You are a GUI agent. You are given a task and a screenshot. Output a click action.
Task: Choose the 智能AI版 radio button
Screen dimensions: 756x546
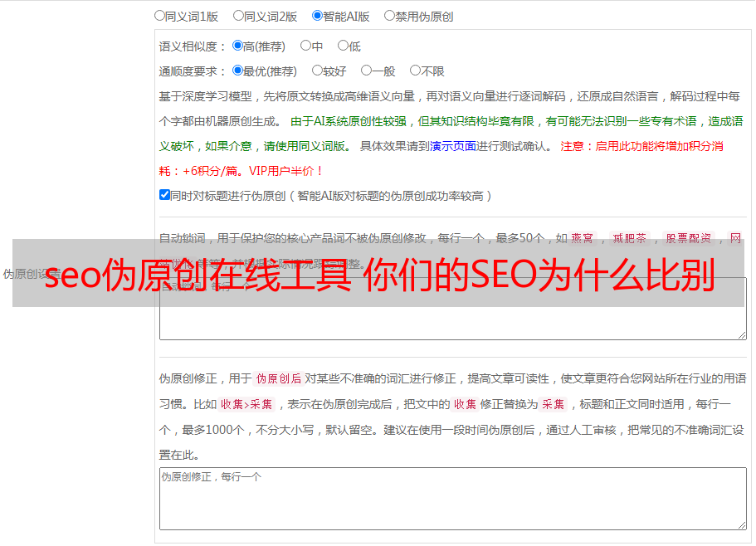(318, 15)
